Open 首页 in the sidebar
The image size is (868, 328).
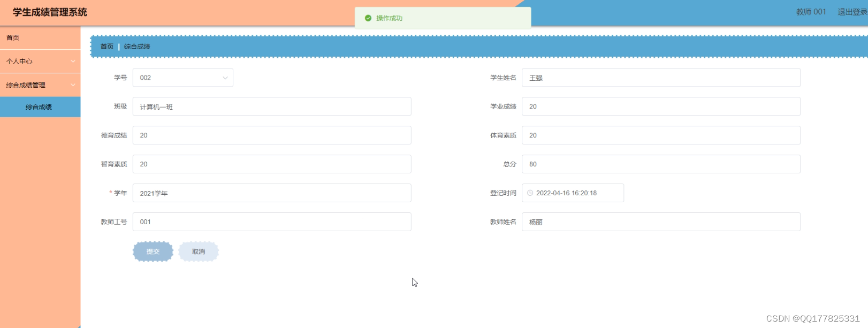(40, 37)
